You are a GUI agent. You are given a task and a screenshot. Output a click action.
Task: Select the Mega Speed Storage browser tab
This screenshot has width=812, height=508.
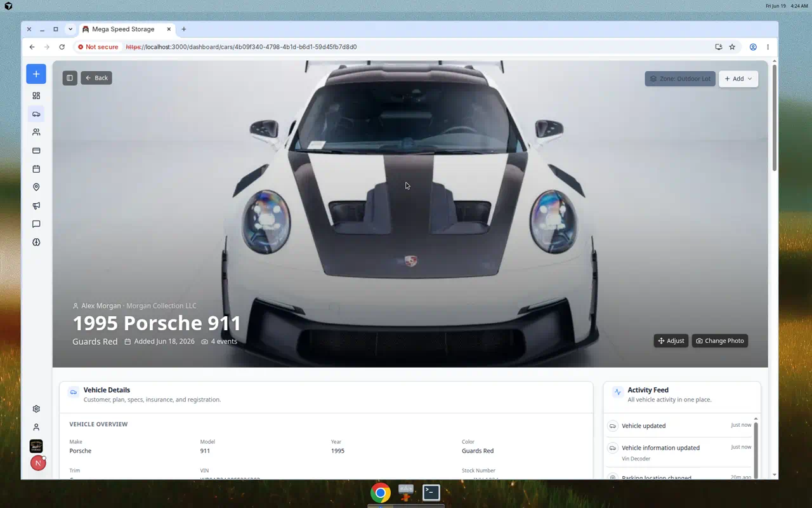tap(126, 29)
